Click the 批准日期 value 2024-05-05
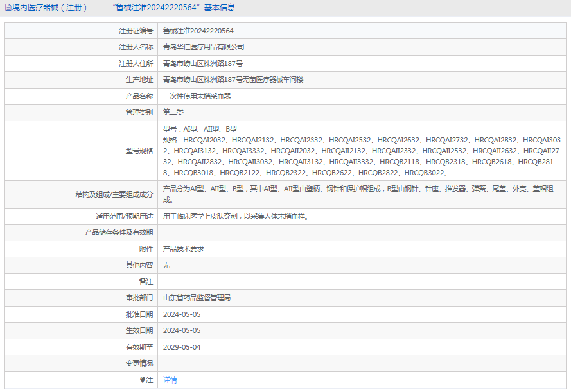This screenshot has height=392, width=571. point(182,314)
